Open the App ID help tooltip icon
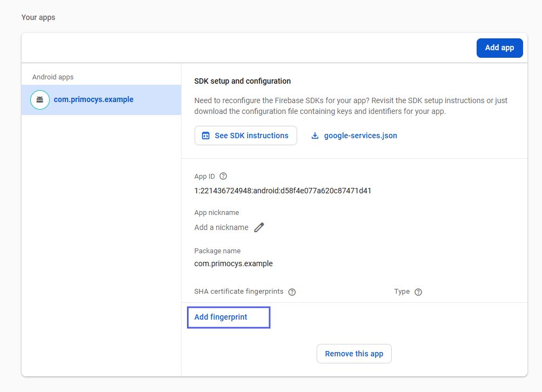542x392 pixels. 223,176
